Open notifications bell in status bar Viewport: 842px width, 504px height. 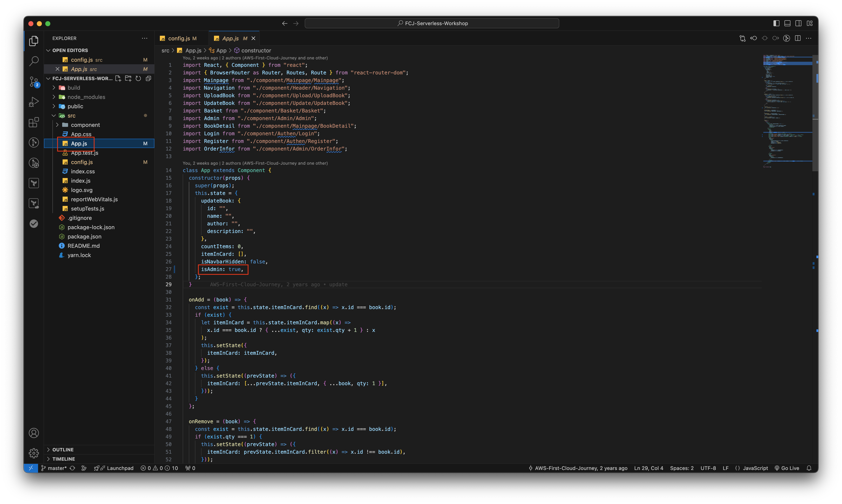[809, 468]
